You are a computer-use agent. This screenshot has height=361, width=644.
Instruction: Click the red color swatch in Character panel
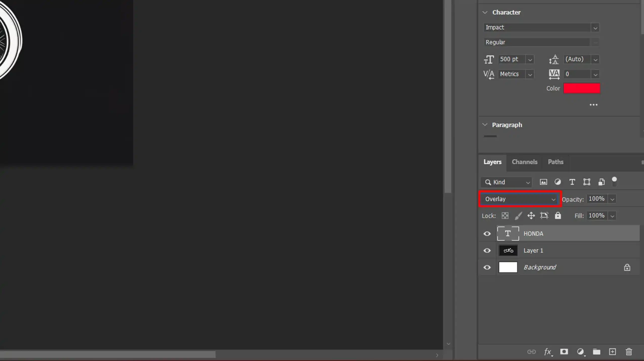click(581, 88)
